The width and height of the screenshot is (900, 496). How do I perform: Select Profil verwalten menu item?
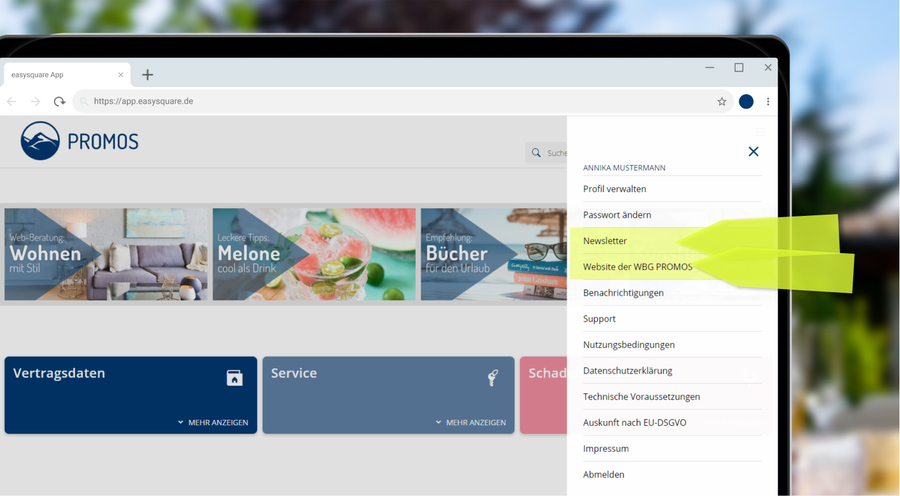point(614,189)
